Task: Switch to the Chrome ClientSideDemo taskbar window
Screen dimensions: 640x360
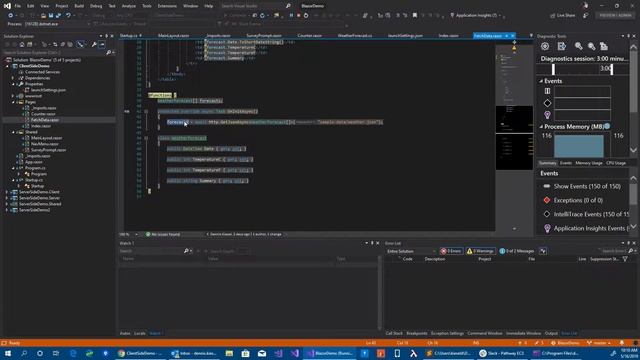Action: (x=140, y=353)
